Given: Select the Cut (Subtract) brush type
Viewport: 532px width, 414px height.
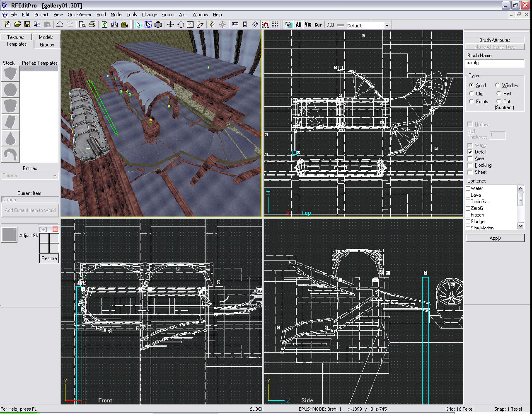Looking at the screenshot, I should pyautogui.click(x=498, y=101).
